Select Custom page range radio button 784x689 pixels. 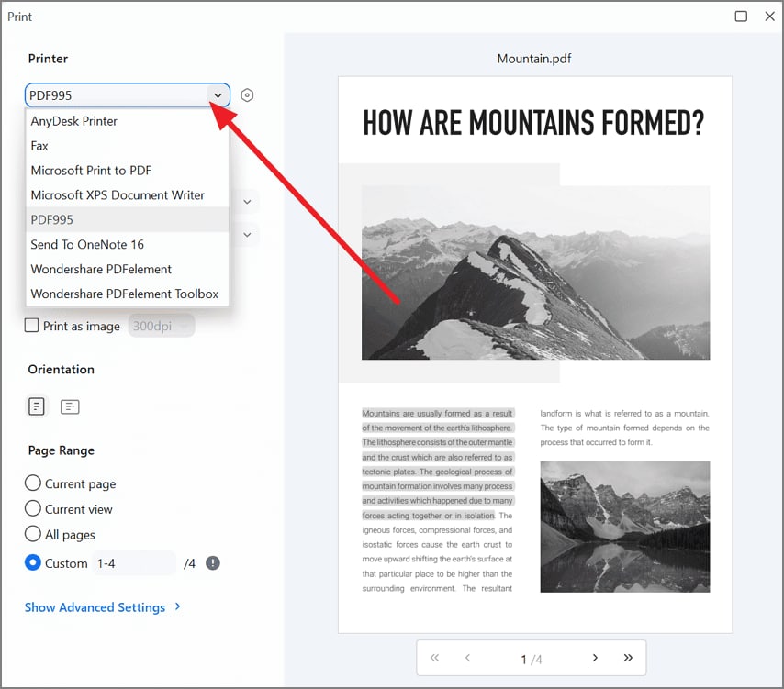[x=33, y=562]
